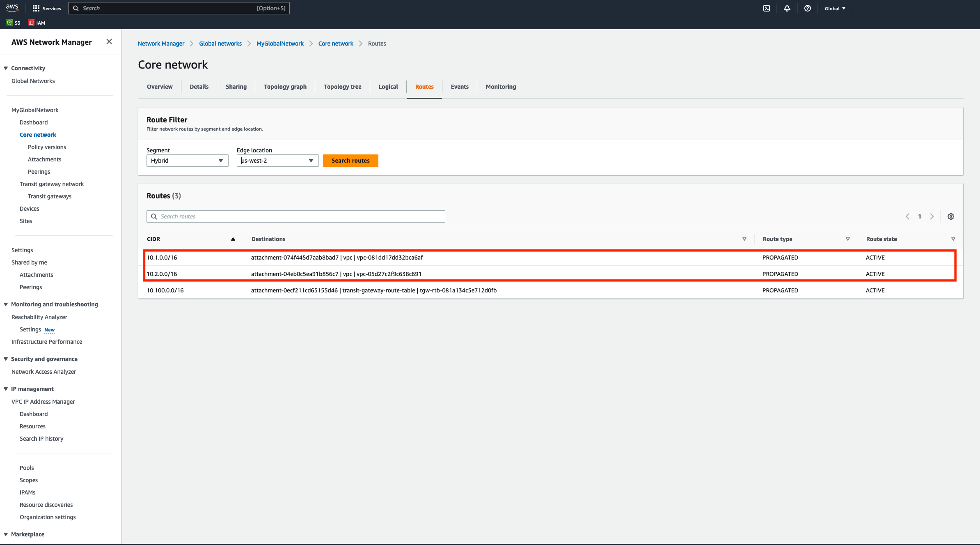Launch CloudShell terminal icon
This screenshot has height=545, width=980.
coord(766,8)
